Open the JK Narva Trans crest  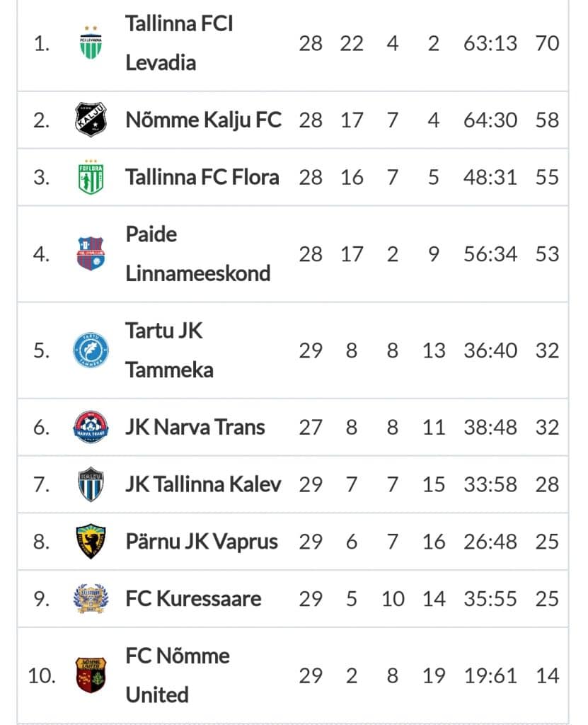click(x=91, y=427)
